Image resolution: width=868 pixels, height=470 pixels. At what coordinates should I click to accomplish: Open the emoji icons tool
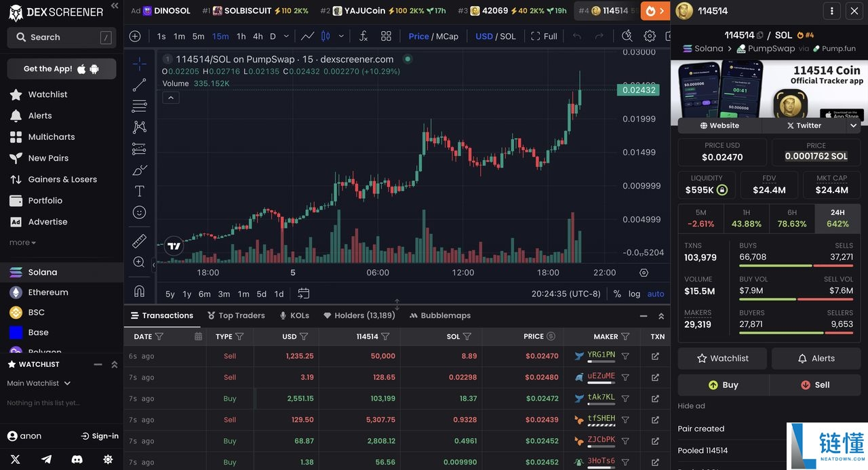click(139, 212)
